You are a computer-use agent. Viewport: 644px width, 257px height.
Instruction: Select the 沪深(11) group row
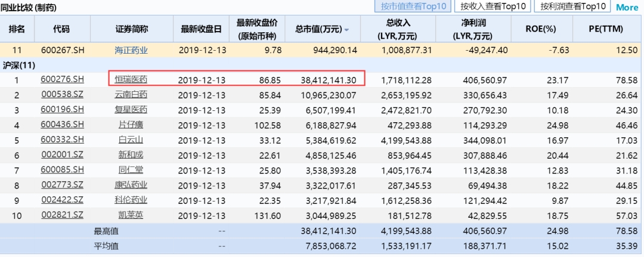click(320, 65)
